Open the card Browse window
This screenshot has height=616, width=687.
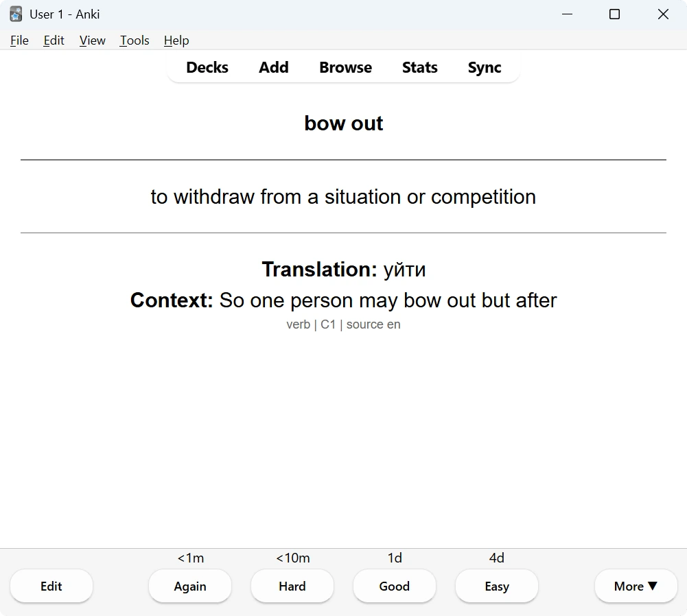[346, 67]
